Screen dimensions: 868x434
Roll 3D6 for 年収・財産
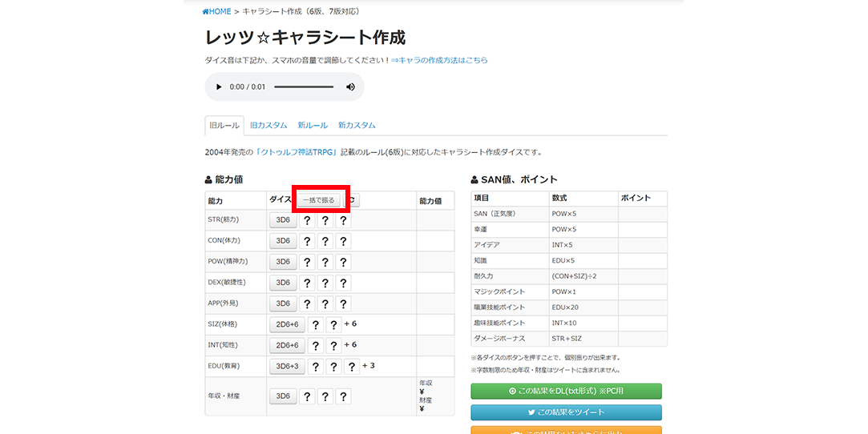tap(283, 396)
